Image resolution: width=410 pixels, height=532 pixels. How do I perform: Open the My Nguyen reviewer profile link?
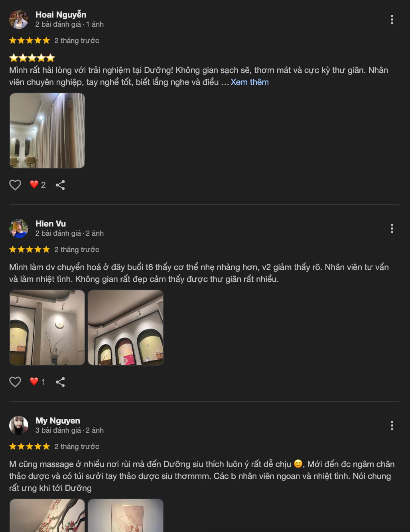pos(58,421)
